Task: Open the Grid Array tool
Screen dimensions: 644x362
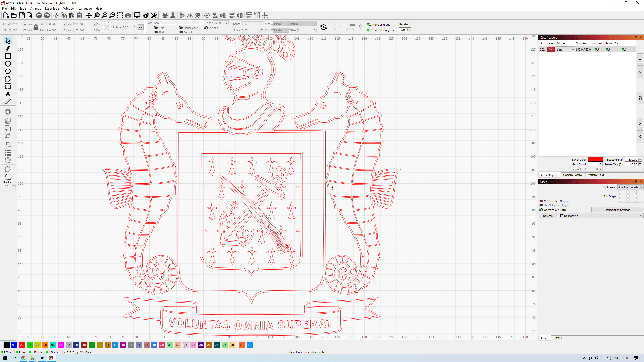Action: [x=8, y=153]
